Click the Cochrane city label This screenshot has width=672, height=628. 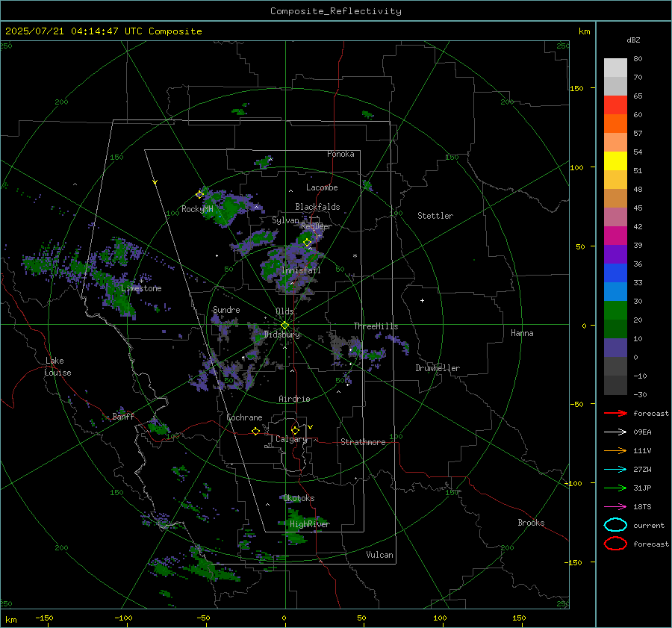244,417
